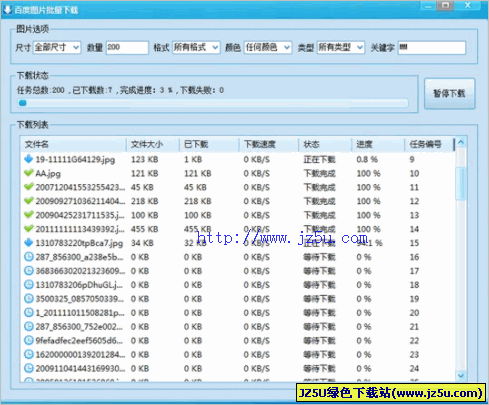This screenshot has height=405, width=489.
Task: Click the clock icon for 200911041443169930 file
Action: 29,368
